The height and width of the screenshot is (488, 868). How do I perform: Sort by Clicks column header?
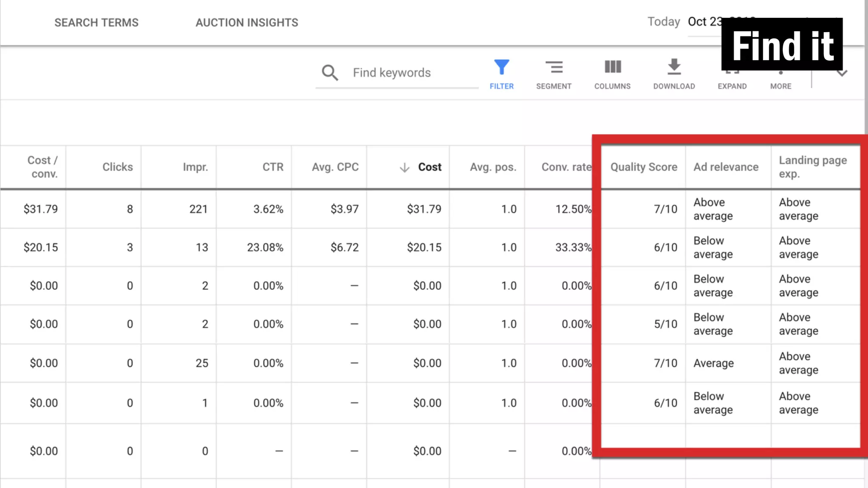tap(117, 167)
